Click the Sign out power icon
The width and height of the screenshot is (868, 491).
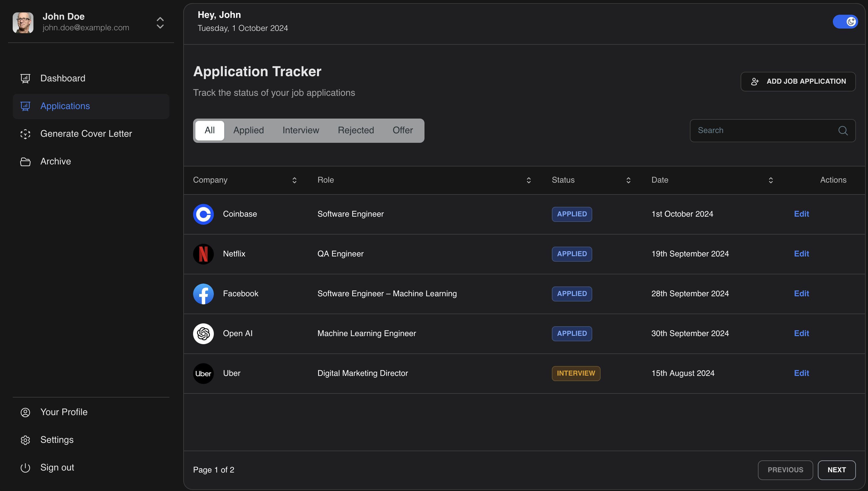click(x=25, y=467)
